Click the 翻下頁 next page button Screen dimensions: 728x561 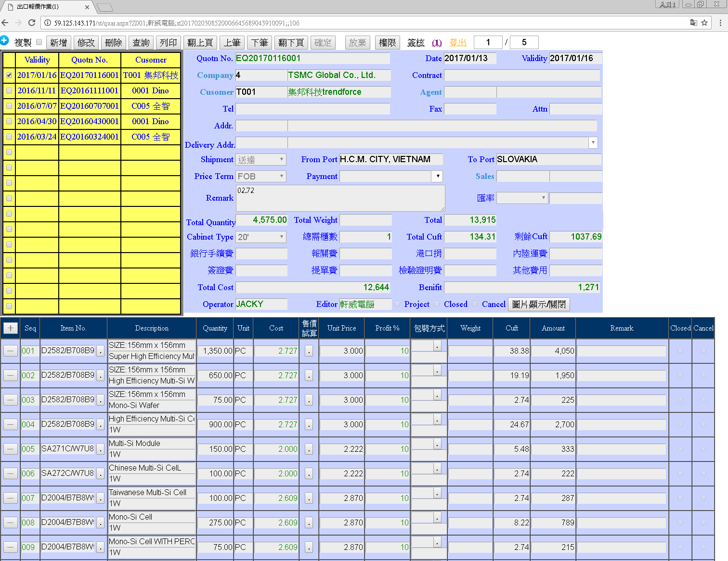[291, 43]
